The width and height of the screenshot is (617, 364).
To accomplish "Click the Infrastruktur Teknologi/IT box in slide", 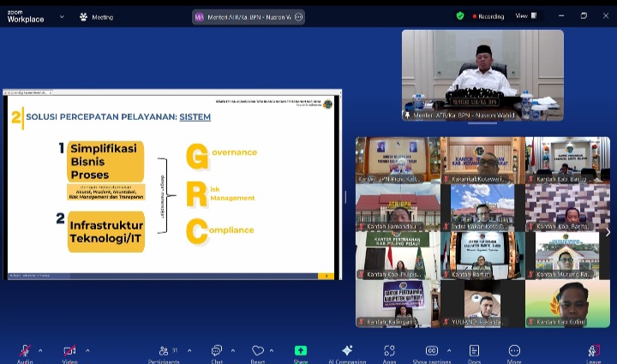I will coord(106,231).
